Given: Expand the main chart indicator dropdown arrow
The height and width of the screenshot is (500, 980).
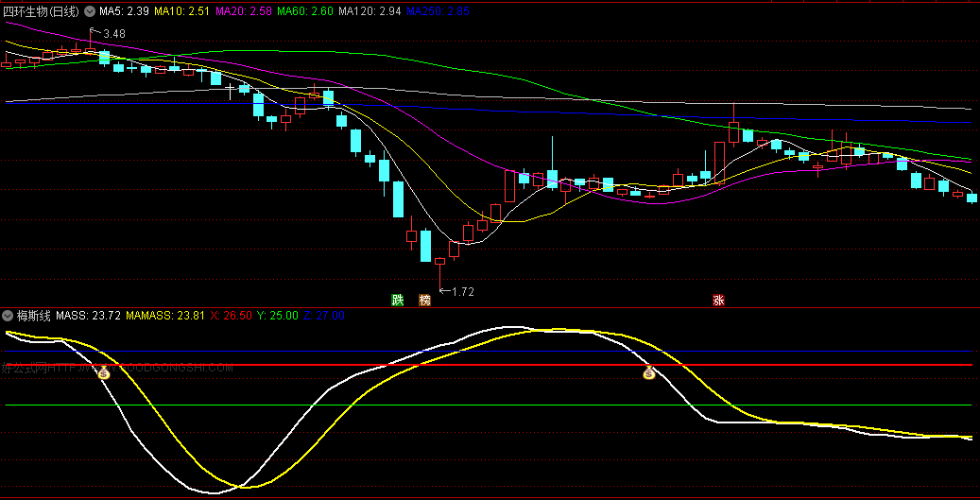Looking at the screenshot, I should (90, 10).
